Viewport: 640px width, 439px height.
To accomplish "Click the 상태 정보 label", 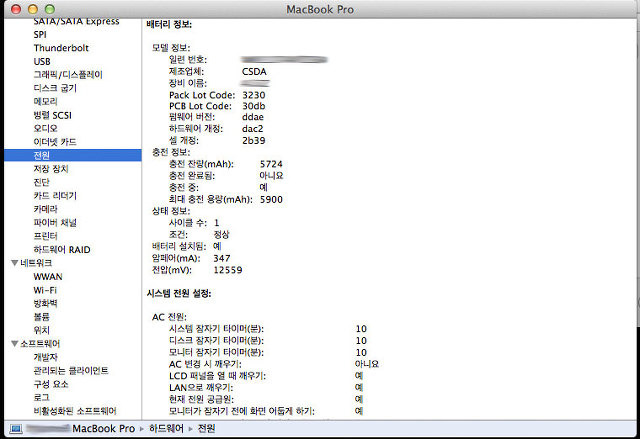I will click(171, 211).
